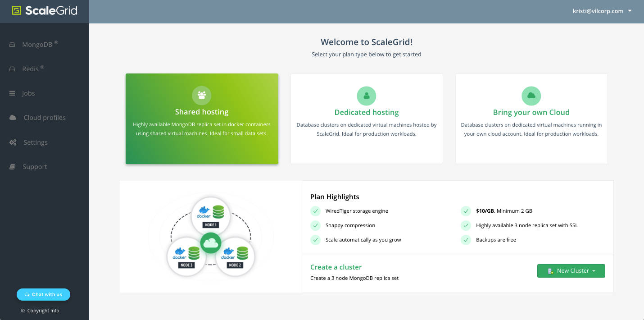Open the MongoDB menu entry
This screenshot has width=644, height=320.
pos(38,44)
